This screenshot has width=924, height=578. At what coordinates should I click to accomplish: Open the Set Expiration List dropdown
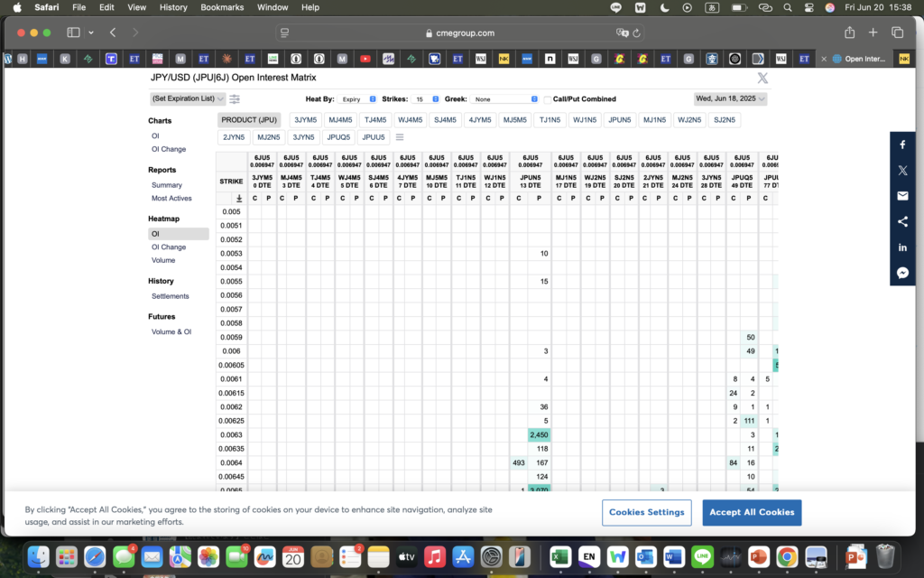(188, 98)
